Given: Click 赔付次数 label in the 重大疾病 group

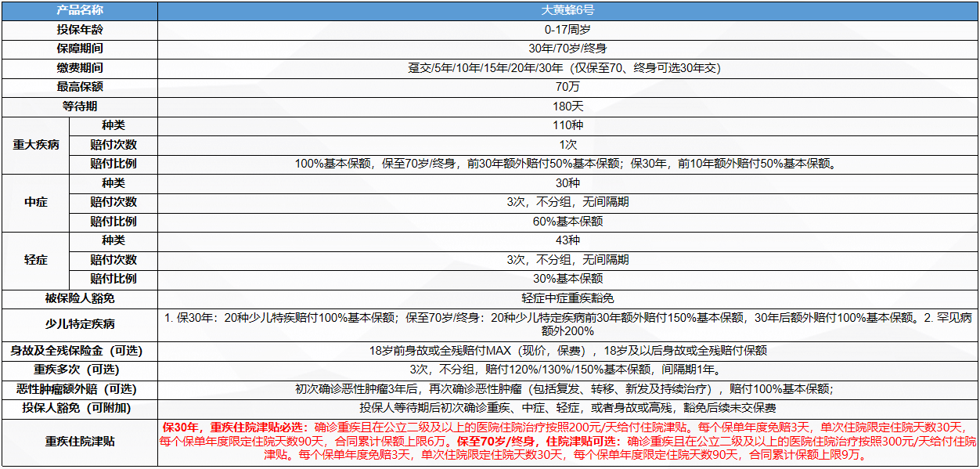Looking at the screenshot, I should 113,145.
